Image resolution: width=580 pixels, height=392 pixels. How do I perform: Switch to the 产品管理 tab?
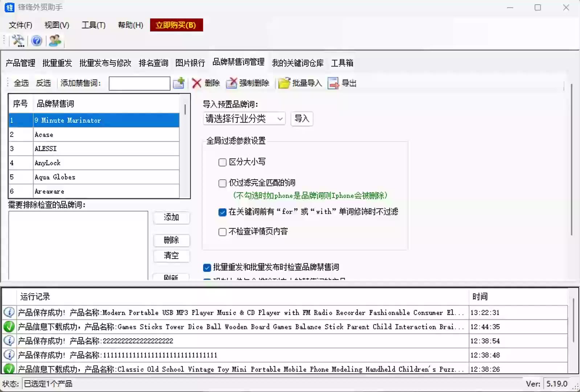point(20,63)
